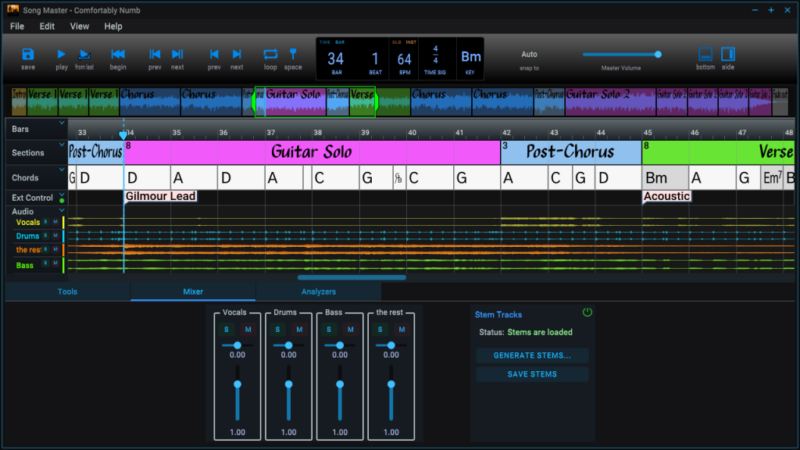Click the space pin icon
This screenshot has width=800, height=450.
(x=293, y=54)
